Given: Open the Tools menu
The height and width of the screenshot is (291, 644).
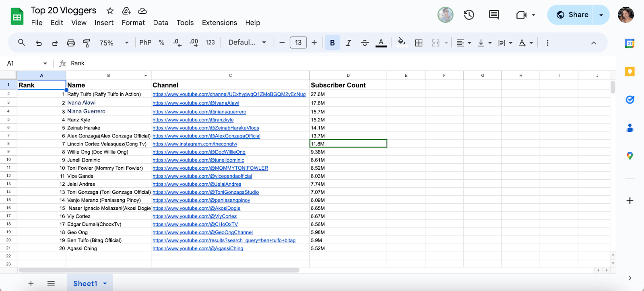Looking at the screenshot, I should tap(185, 23).
